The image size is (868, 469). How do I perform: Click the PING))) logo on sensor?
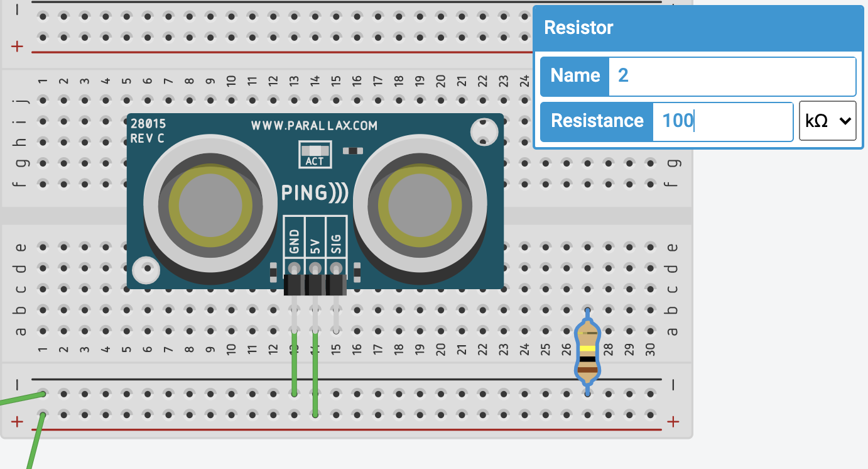pyautogui.click(x=315, y=192)
